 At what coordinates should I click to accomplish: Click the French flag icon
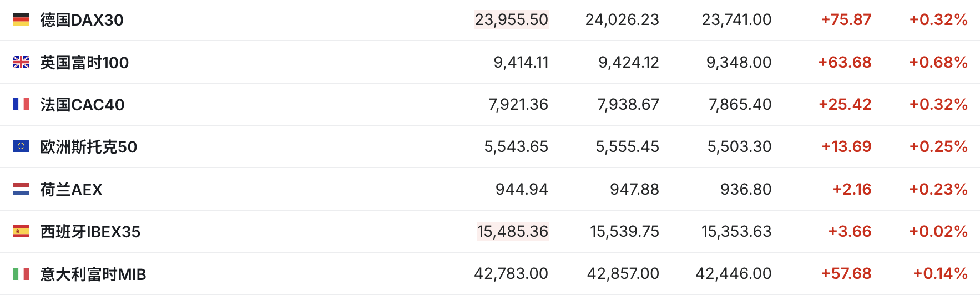click(x=21, y=104)
